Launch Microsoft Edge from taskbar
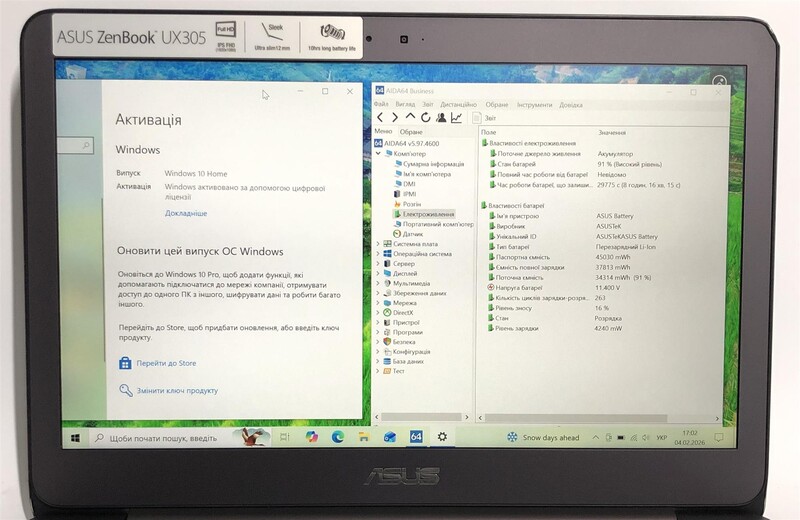 point(337,437)
